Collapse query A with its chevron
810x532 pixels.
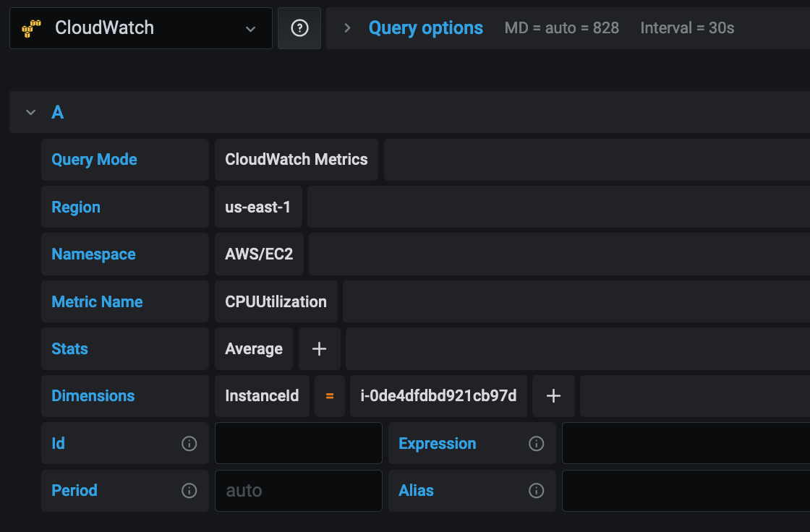coord(31,112)
